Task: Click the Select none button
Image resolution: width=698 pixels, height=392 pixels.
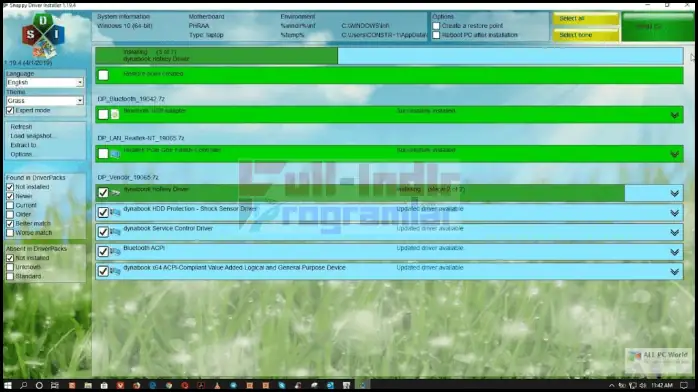Action: tap(586, 35)
